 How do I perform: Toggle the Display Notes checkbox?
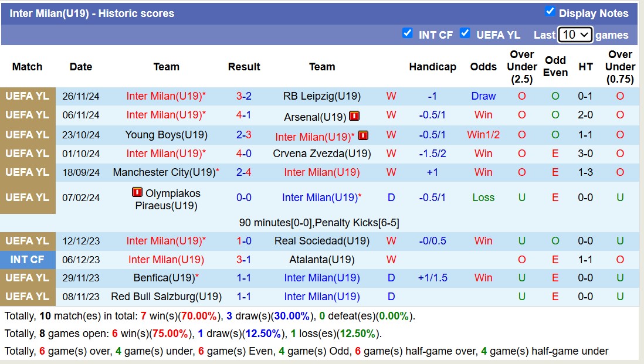550,11
